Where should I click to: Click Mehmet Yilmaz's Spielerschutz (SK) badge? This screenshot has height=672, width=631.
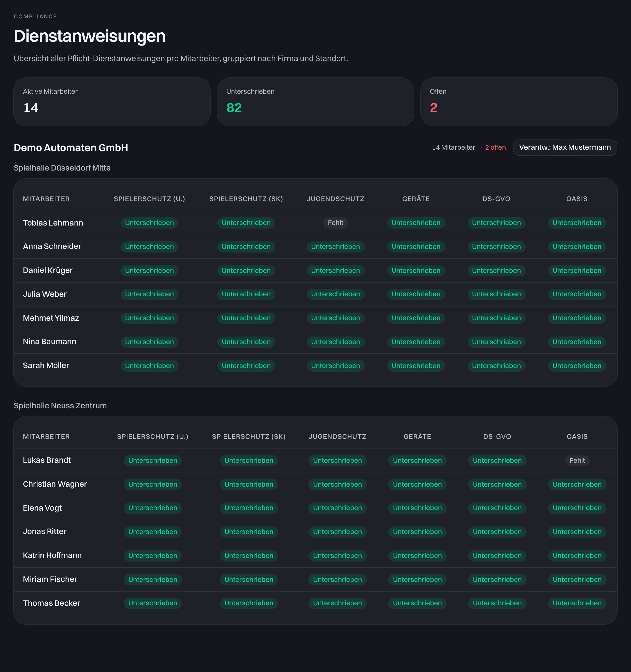pos(246,318)
